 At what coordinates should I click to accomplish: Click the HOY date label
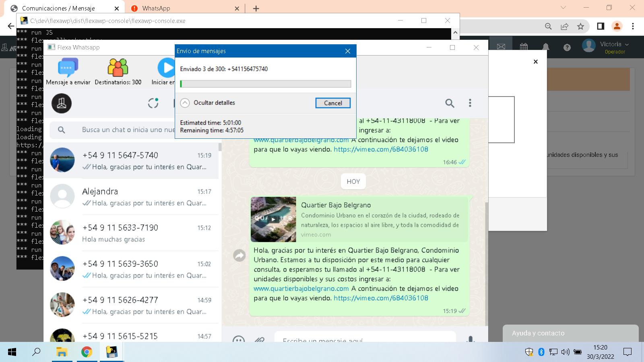click(x=353, y=181)
